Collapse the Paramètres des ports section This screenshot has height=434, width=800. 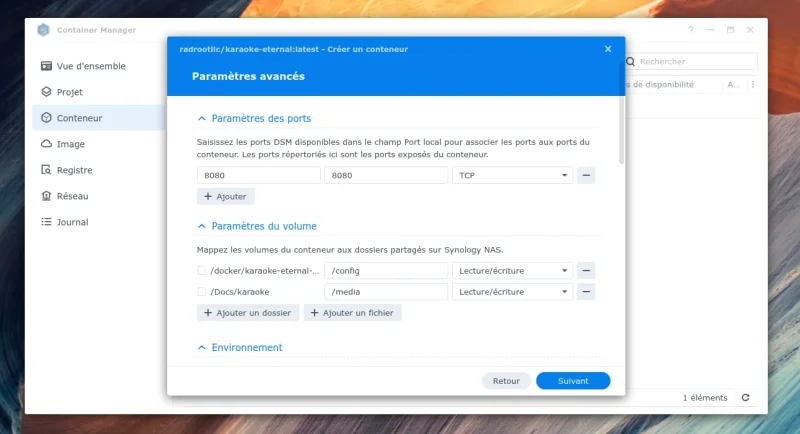pos(202,118)
